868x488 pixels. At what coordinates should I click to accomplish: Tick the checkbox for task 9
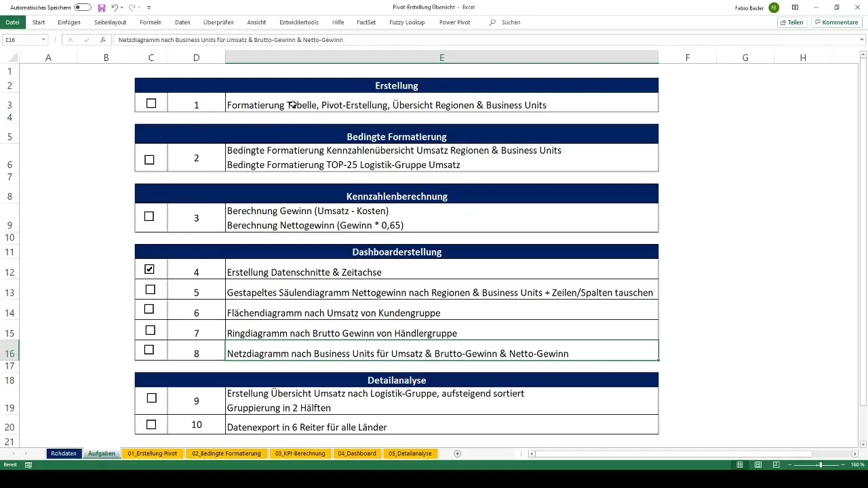[x=151, y=398]
